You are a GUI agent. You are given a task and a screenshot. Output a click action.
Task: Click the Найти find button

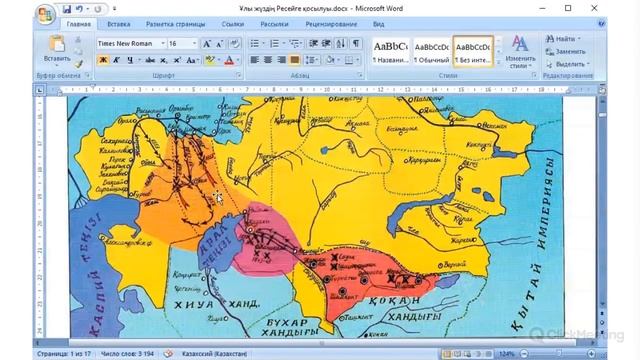(x=562, y=39)
